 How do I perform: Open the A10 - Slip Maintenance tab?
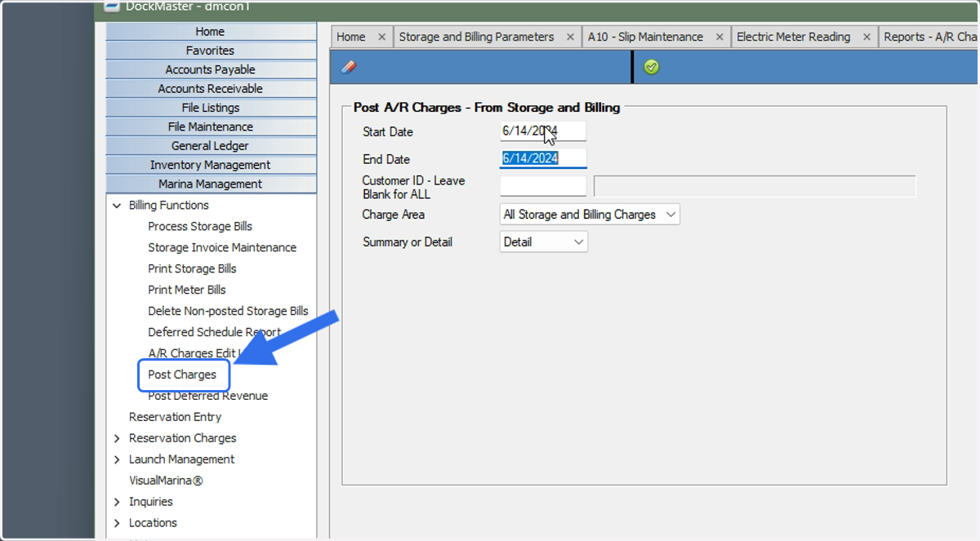[x=645, y=37]
